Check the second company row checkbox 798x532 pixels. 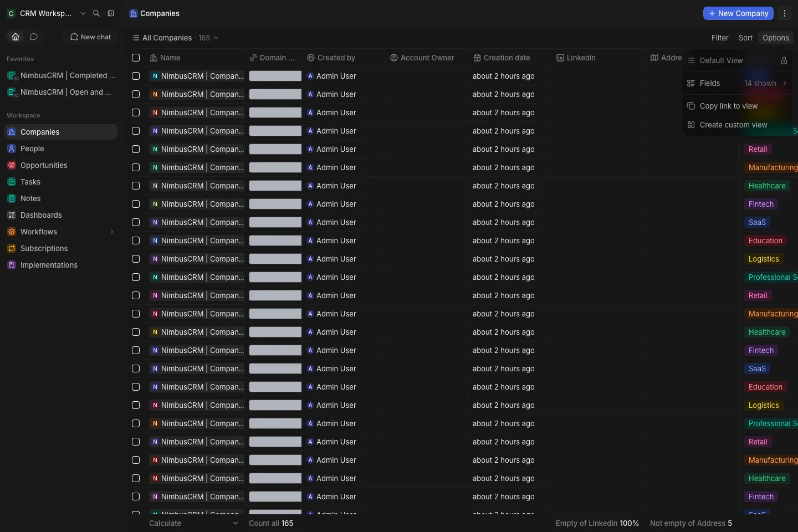coord(136,94)
